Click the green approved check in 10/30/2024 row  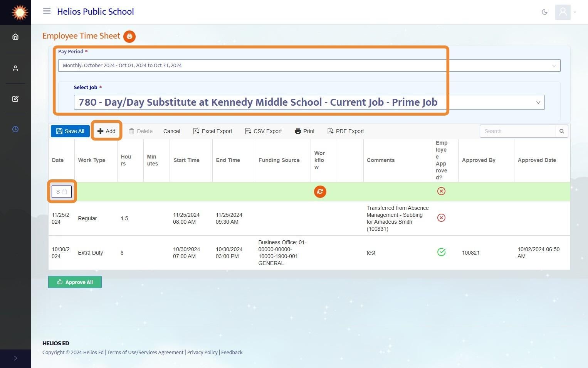[x=442, y=252]
